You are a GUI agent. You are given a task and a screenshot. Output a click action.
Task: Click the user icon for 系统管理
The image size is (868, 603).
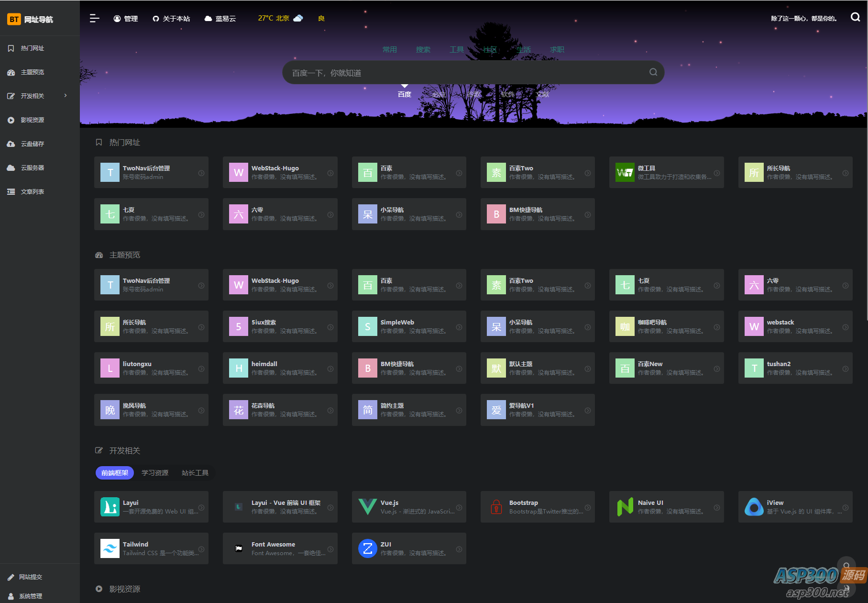[x=11, y=596]
